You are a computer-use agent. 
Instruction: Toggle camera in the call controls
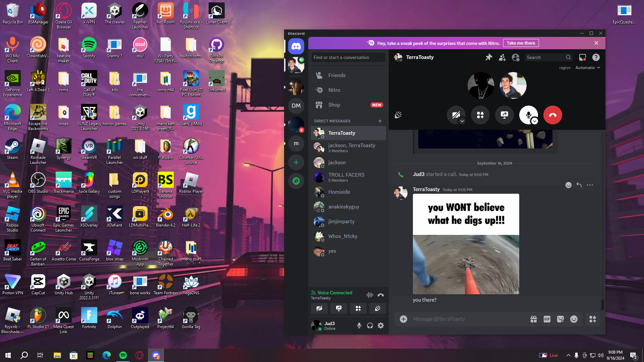455,115
